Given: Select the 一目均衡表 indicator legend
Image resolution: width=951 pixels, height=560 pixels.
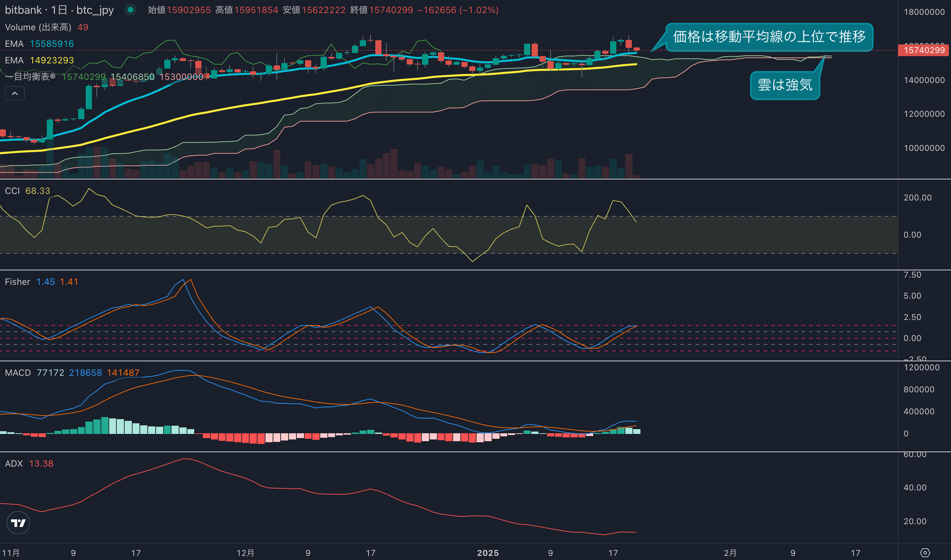Looking at the screenshot, I should pos(30,76).
